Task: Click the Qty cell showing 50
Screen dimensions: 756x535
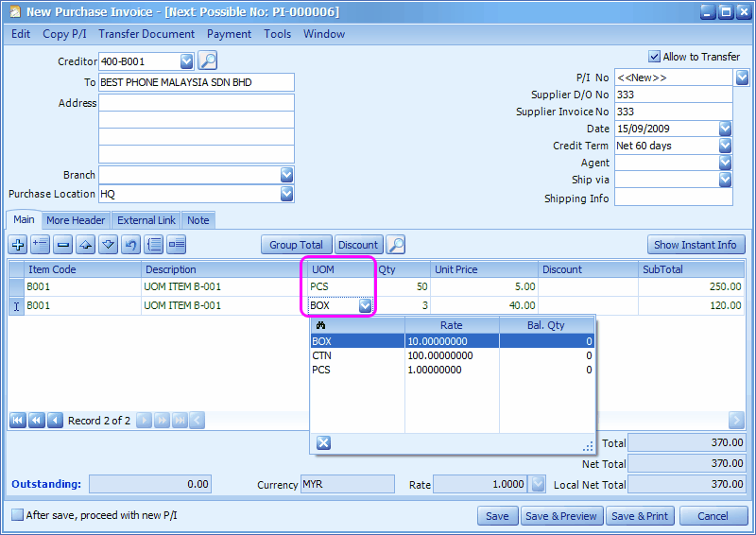Action: tap(403, 286)
